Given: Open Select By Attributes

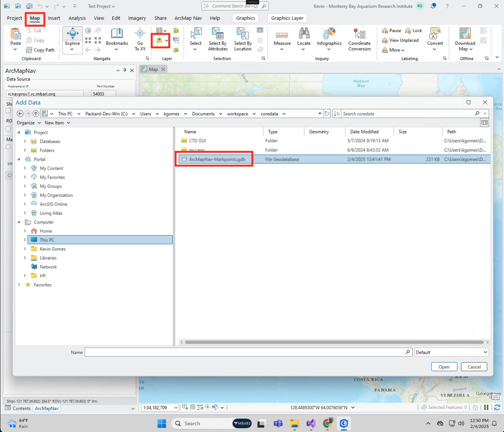Looking at the screenshot, I should pyautogui.click(x=217, y=39).
